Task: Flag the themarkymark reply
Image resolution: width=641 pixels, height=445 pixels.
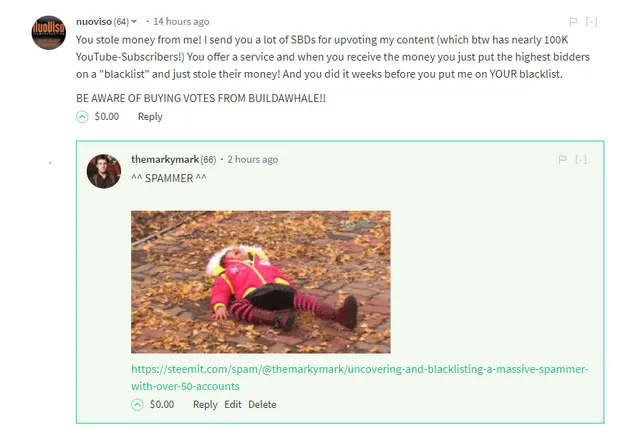Action: click(x=563, y=159)
